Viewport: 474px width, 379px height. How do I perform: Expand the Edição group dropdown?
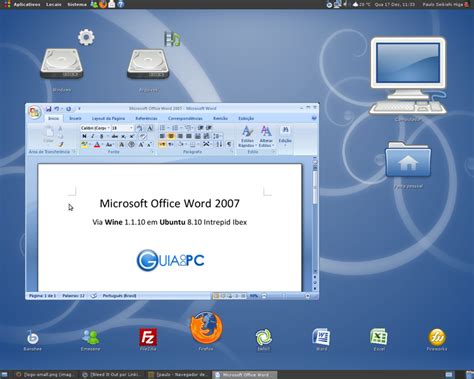tap(285, 137)
